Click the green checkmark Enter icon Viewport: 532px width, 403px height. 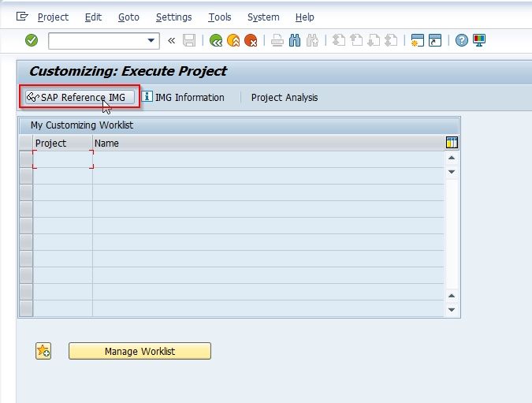point(32,40)
